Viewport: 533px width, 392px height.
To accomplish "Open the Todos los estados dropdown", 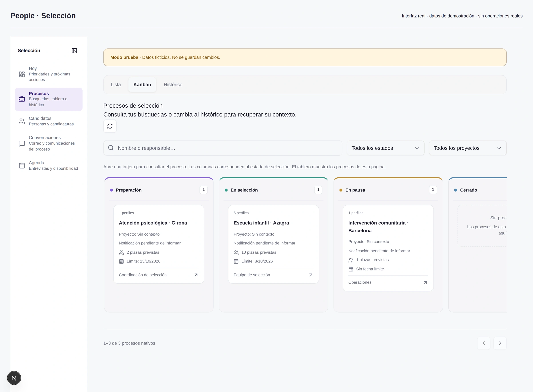I will 386,148.
